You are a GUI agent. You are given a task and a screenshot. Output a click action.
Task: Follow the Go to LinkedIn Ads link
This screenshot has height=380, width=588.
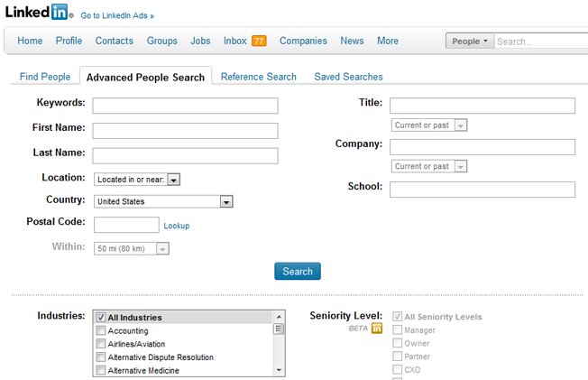[117, 15]
